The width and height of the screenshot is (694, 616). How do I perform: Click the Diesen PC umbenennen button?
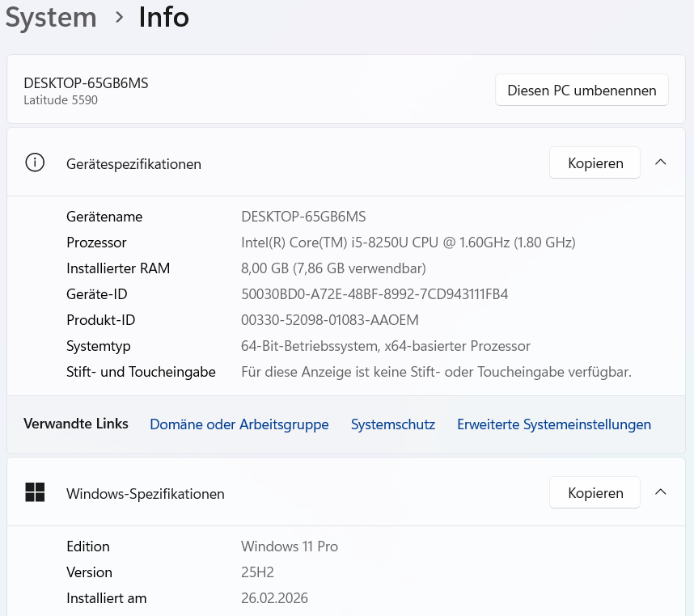[582, 91]
